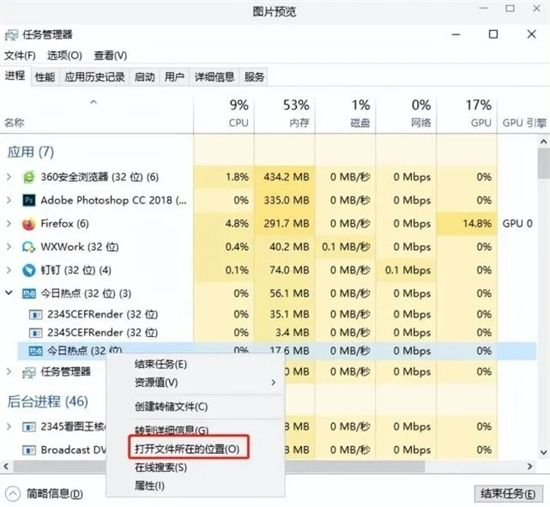
Task: Expand the WXWork process group
Action: click(9, 247)
